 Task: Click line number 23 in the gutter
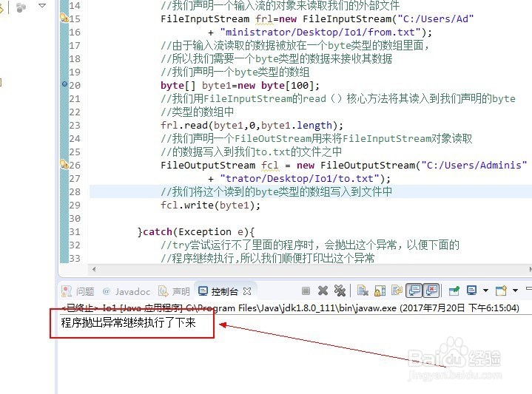tap(75, 126)
